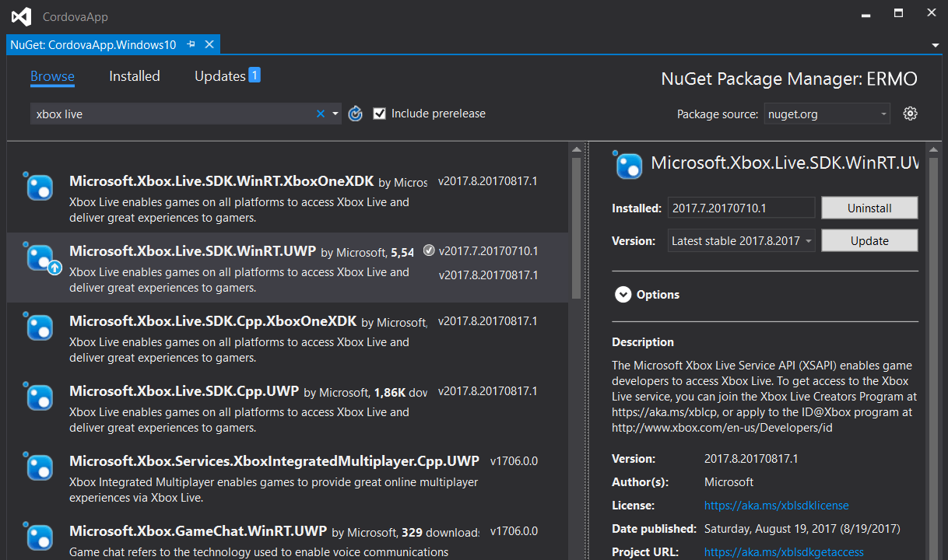Click the Microsoft.Xbox.Live.SDK.WinRT.XboxOneXDK package icon
The width and height of the screenshot is (948, 560).
coord(38,186)
